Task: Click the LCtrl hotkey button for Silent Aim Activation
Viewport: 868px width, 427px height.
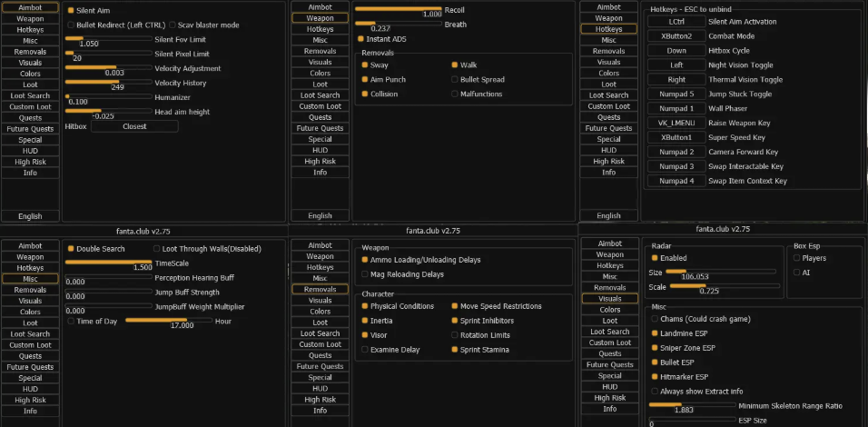Action: [x=676, y=22]
